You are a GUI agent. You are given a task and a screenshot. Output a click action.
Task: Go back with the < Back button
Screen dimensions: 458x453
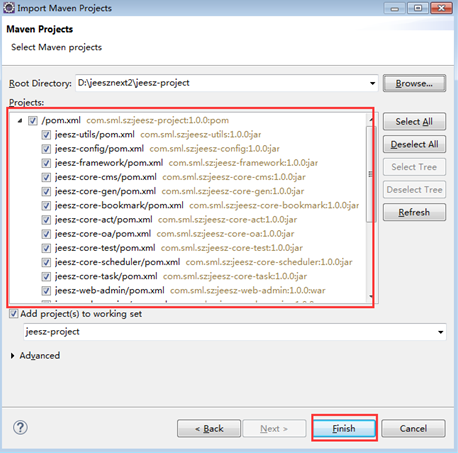pos(209,428)
